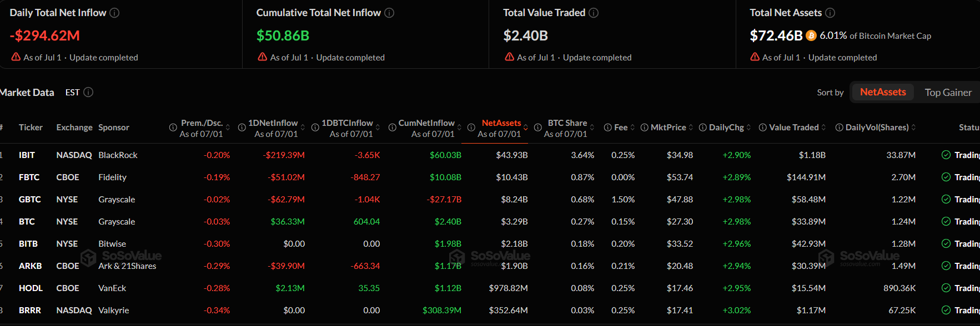Sort table by 1DNetInflow column arrows
The height and width of the screenshot is (326, 980).
click(x=303, y=128)
